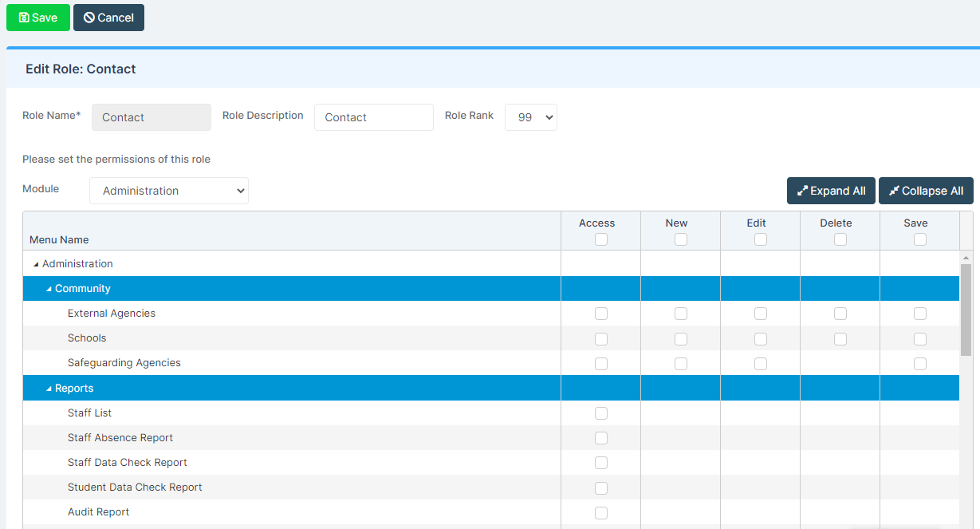The image size is (980, 529).
Task: Click the Role Description input field
Action: (373, 117)
